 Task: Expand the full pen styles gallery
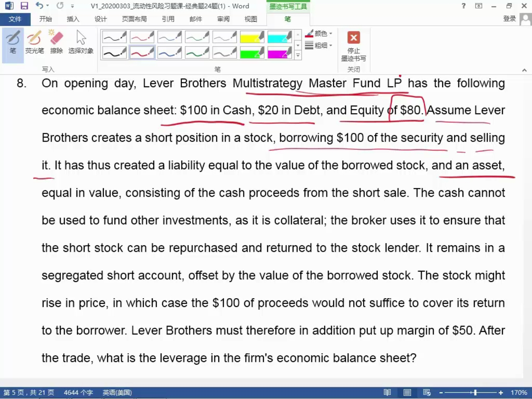point(298,55)
